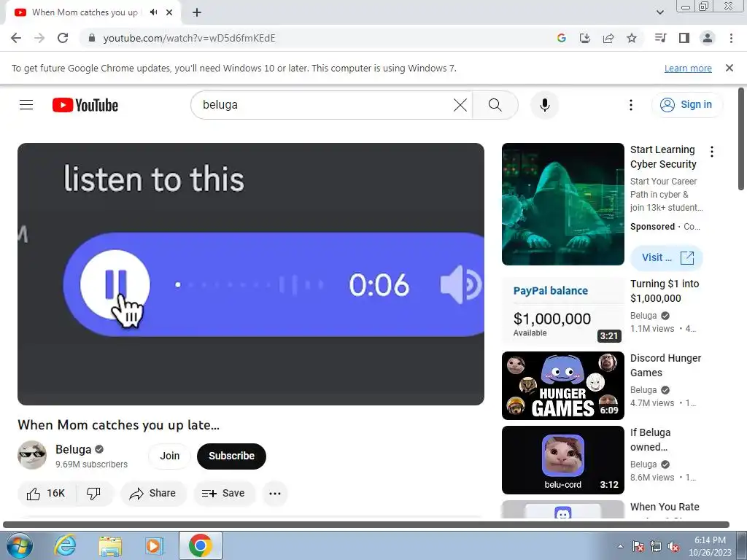
Task: Open the Action Center flag icon
Action: [638, 546]
